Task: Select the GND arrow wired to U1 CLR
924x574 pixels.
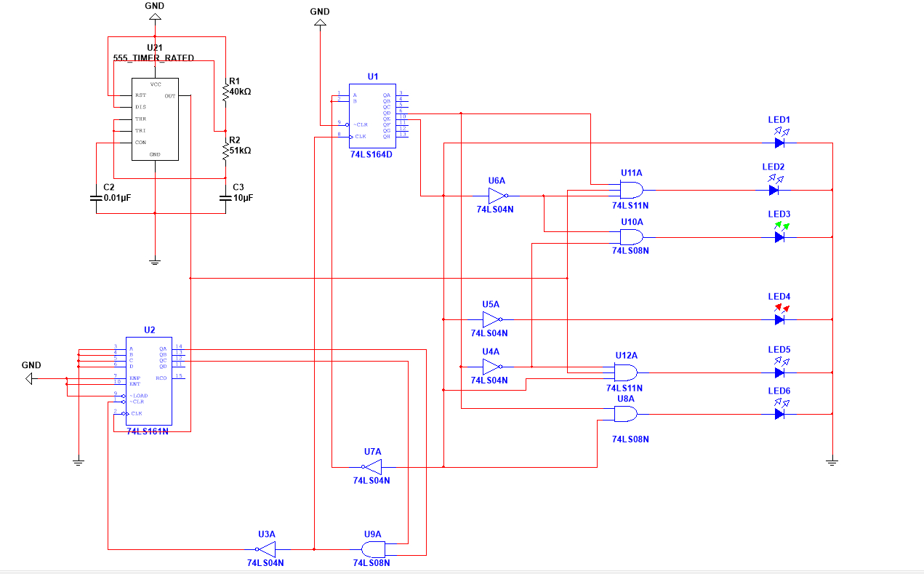Action: coord(319,23)
